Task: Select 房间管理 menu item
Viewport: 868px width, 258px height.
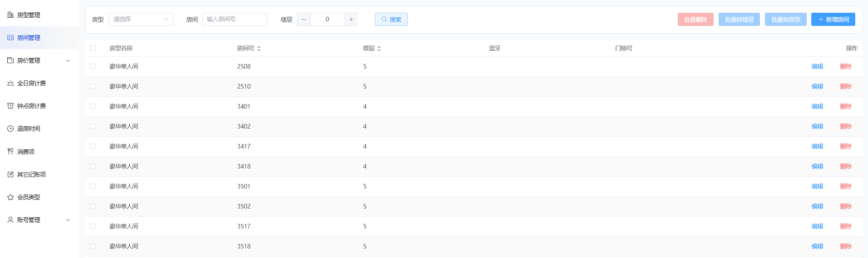Action: click(39, 38)
